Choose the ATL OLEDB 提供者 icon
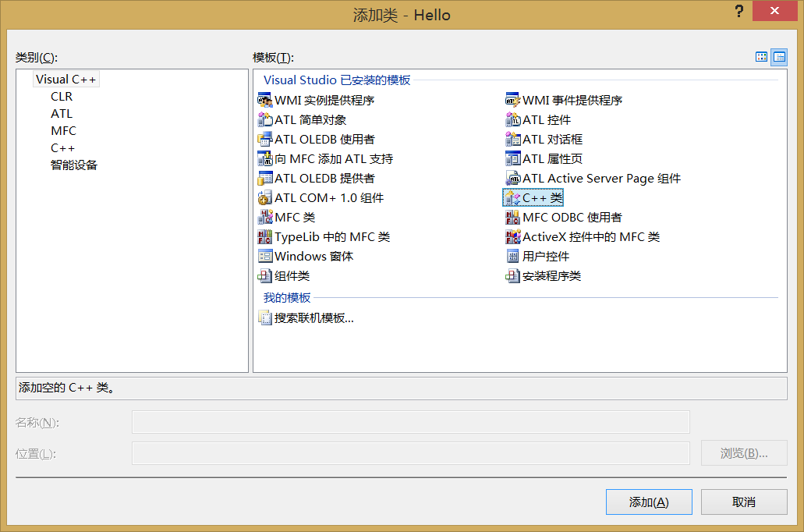804x532 pixels. 265,179
